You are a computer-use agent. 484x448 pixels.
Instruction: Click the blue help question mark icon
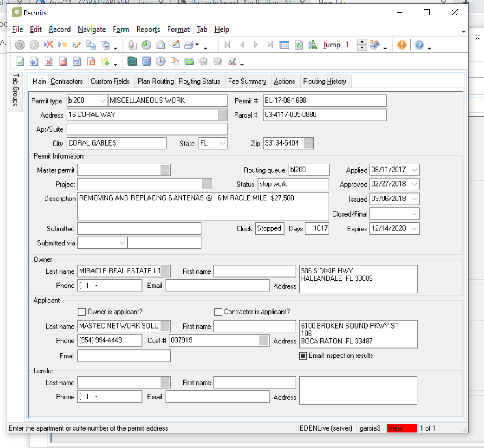tap(419, 45)
